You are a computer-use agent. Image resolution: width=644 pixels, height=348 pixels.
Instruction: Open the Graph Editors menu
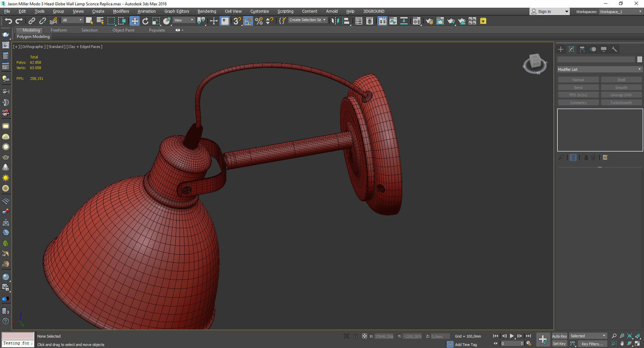pyautogui.click(x=177, y=11)
